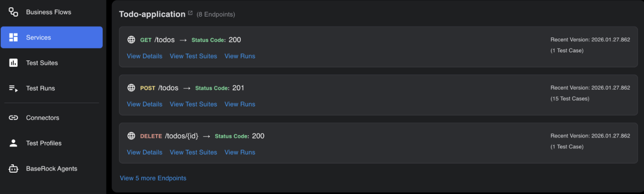The width and height of the screenshot is (644, 194).
Task: Click the Test Profiles person icon
Action: pyautogui.click(x=13, y=143)
